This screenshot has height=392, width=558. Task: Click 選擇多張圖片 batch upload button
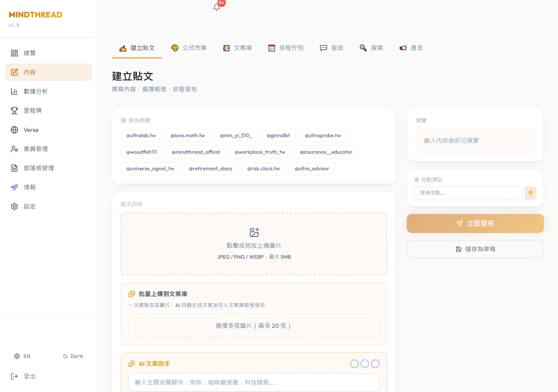[x=254, y=326]
